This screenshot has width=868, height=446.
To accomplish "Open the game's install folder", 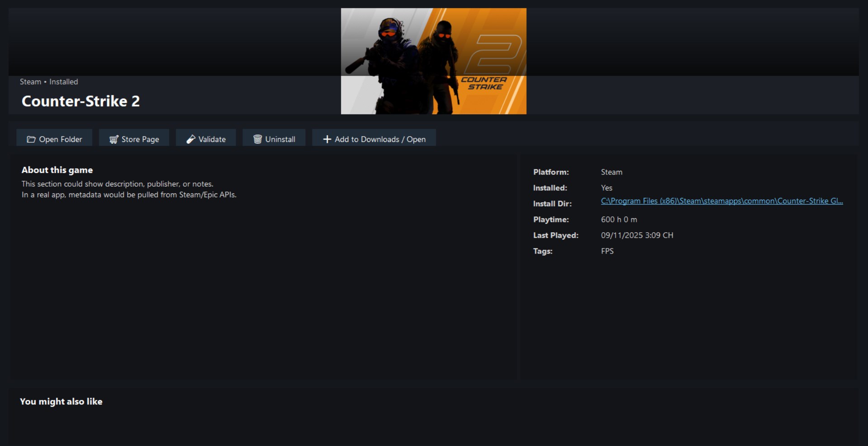I will click(x=54, y=139).
